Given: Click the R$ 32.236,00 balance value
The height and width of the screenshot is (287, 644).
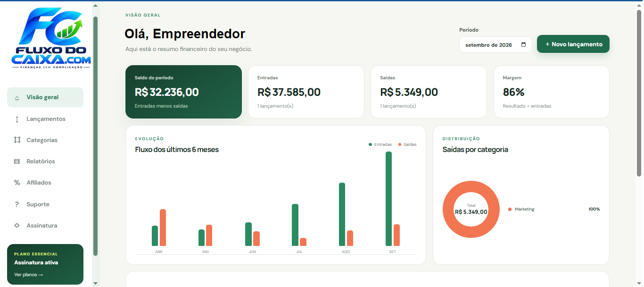Looking at the screenshot, I should (x=167, y=92).
